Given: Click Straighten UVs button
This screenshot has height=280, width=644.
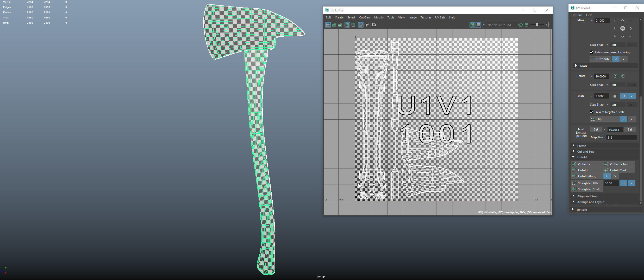Looking at the screenshot, I should pyautogui.click(x=587, y=183).
